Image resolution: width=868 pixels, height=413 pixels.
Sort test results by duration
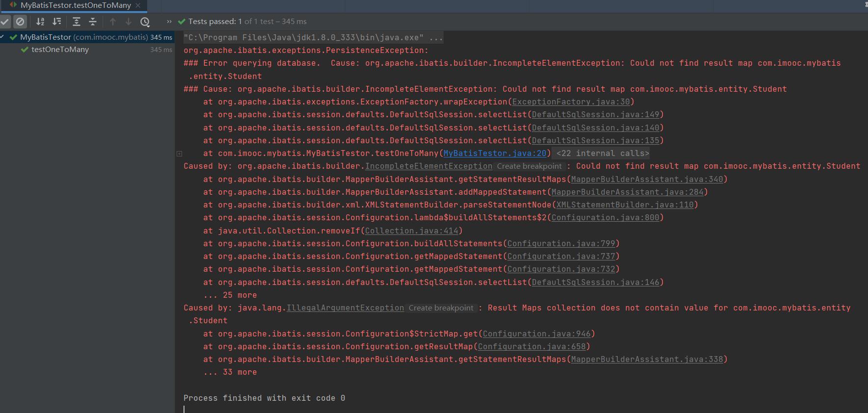[x=57, y=22]
